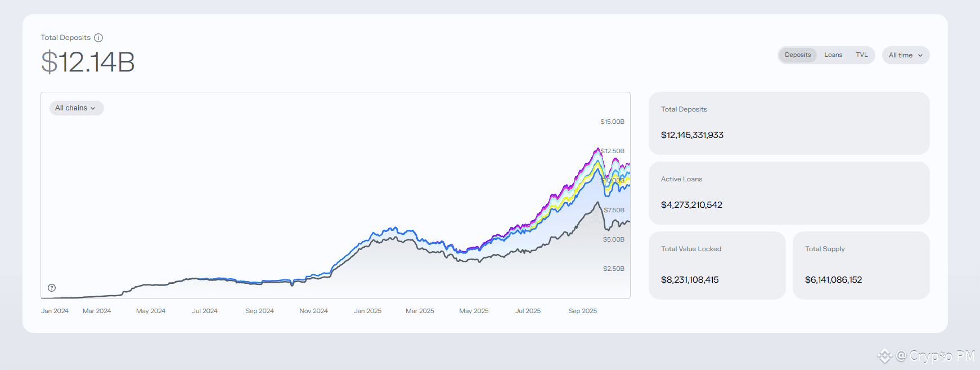Switch chart view to Deposits
980x370 pixels.
pos(798,55)
